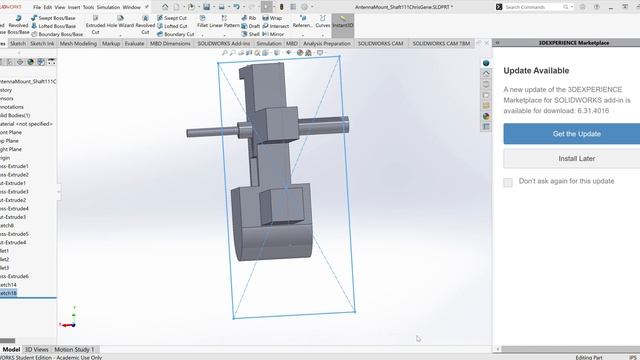Select the Wrap tool
Image resolution: width=640 pixels, height=360 pixels.
tap(272, 18)
